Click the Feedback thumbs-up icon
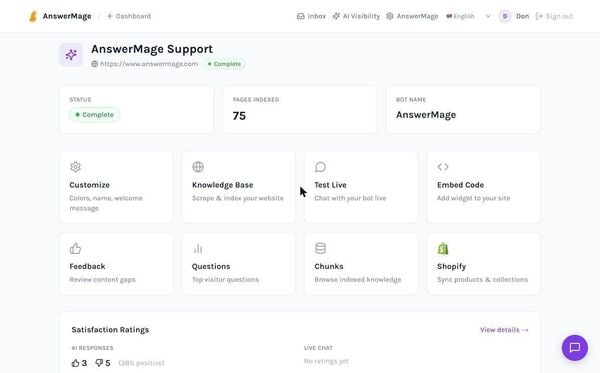Viewport: 600px width, 373px height. [x=75, y=248]
